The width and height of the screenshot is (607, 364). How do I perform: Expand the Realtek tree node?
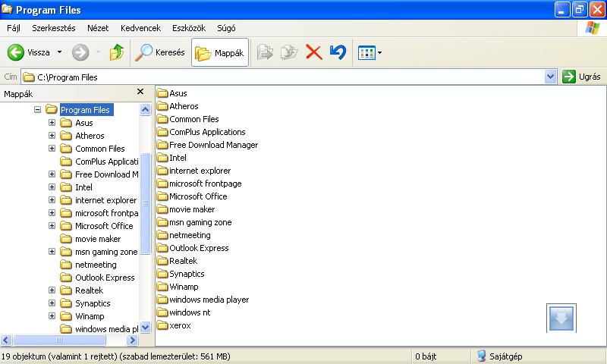click(52, 290)
